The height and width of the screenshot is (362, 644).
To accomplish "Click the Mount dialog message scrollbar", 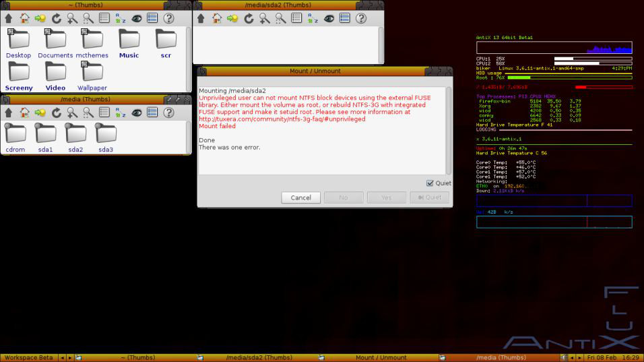I will pos(449,130).
